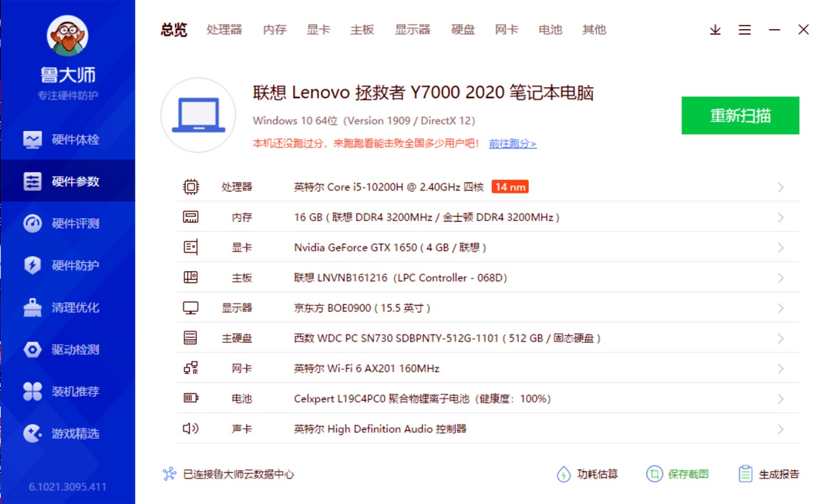Expand the 显示器 row chevron
824x504 pixels.
[781, 308]
